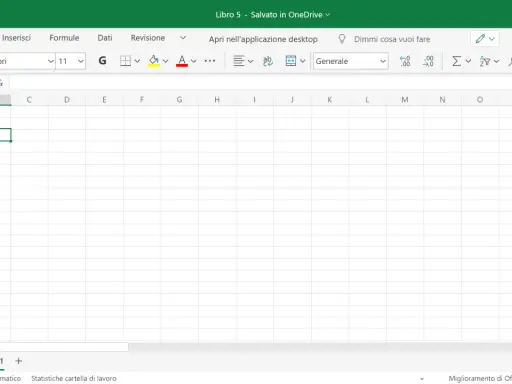
Task: Click the editing mode pencil icon
Action: click(x=480, y=39)
